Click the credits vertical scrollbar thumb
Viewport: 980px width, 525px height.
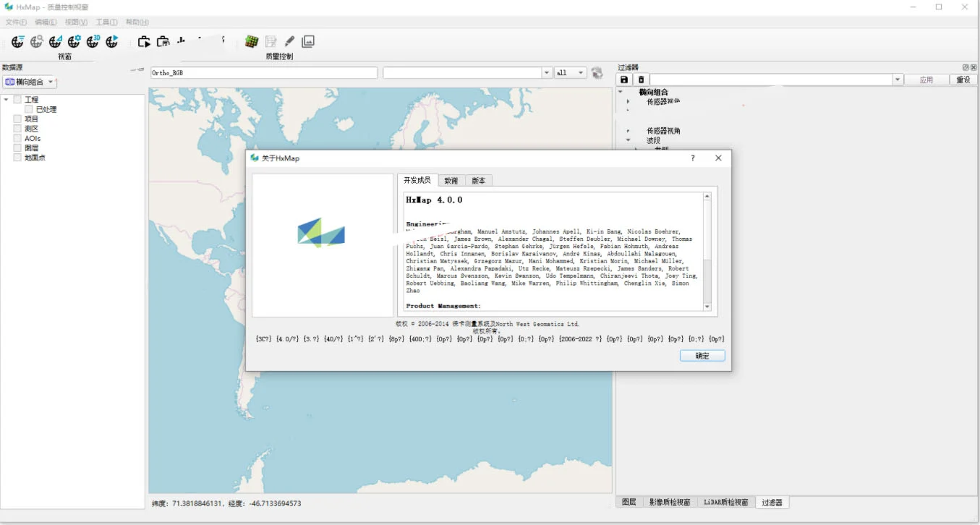click(x=707, y=230)
